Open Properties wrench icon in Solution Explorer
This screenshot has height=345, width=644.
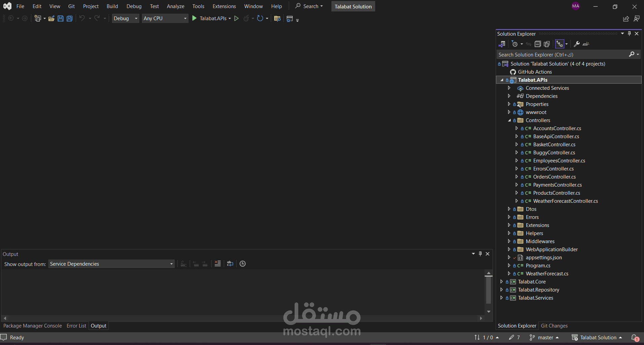(x=577, y=44)
